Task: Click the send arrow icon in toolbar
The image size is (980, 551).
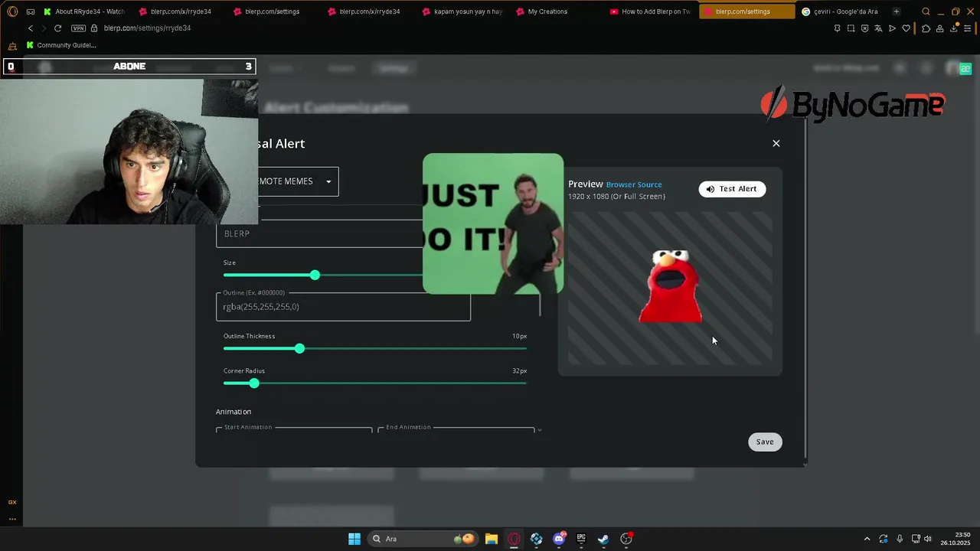Action: pyautogui.click(x=892, y=28)
